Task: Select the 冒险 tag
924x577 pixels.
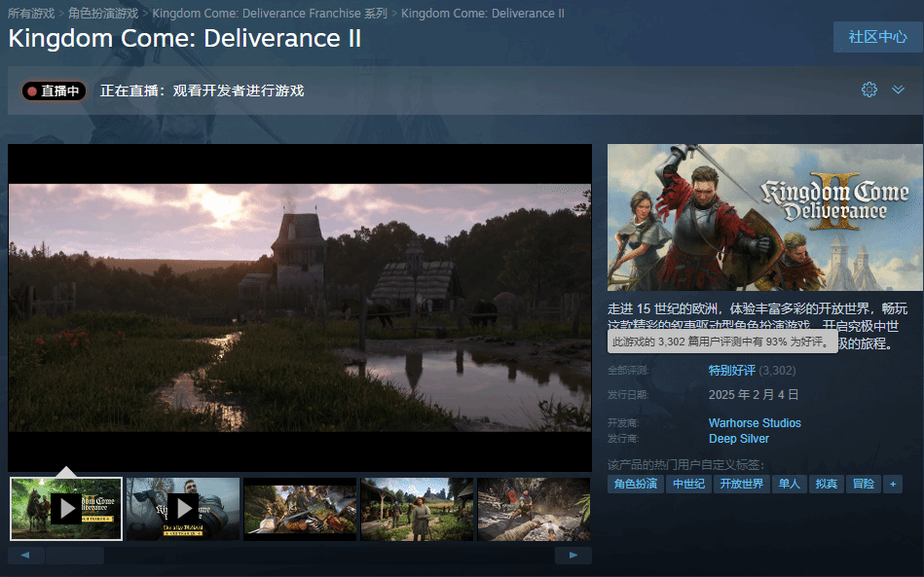Action: pos(864,484)
